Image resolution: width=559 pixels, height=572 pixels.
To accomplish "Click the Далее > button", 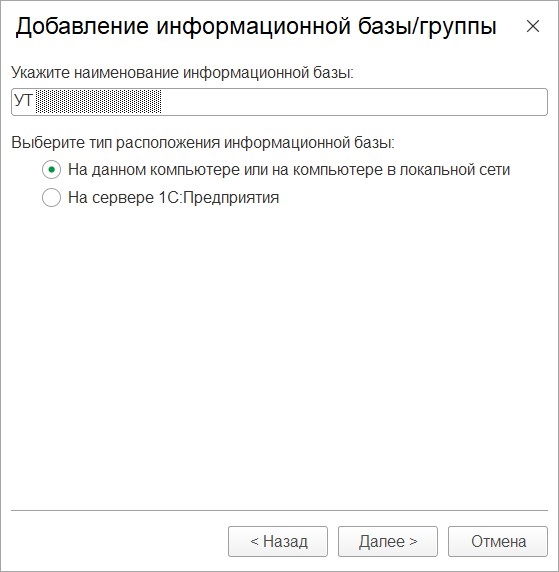I will pyautogui.click(x=388, y=541).
